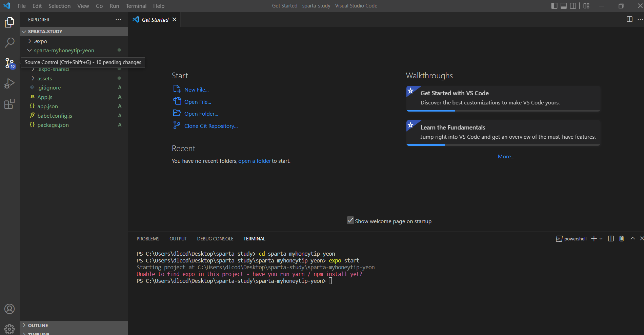Split the editor to the right
This screenshot has width=644, height=335.
pyautogui.click(x=629, y=19)
